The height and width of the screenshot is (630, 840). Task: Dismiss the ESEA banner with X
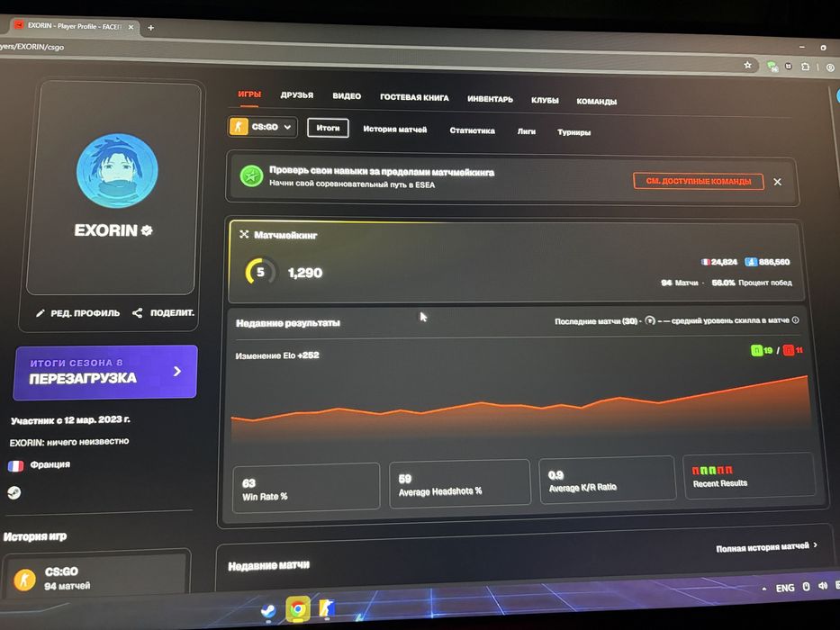[777, 182]
